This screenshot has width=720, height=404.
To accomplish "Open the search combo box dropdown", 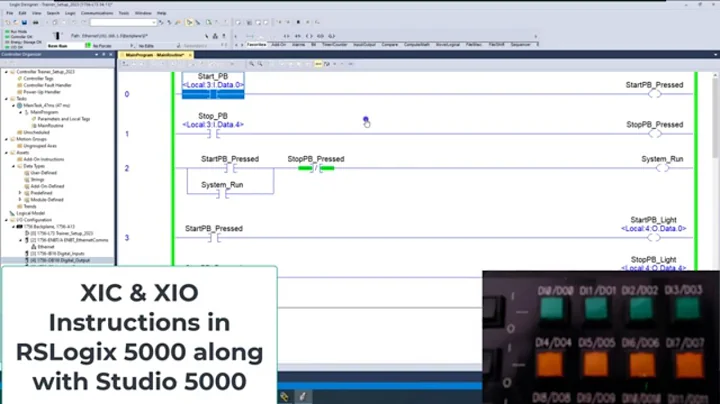I will coord(153,22).
